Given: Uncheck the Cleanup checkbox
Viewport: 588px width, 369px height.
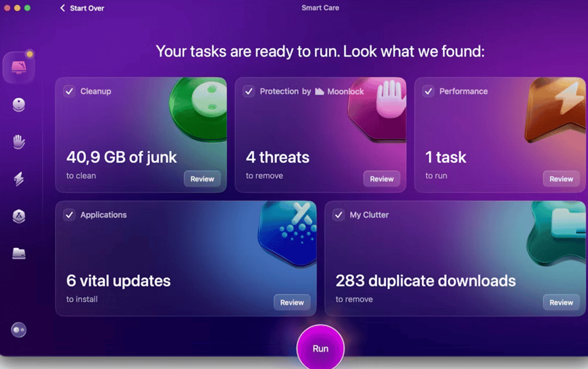Looking at the screenshot, I should (69, 91).
